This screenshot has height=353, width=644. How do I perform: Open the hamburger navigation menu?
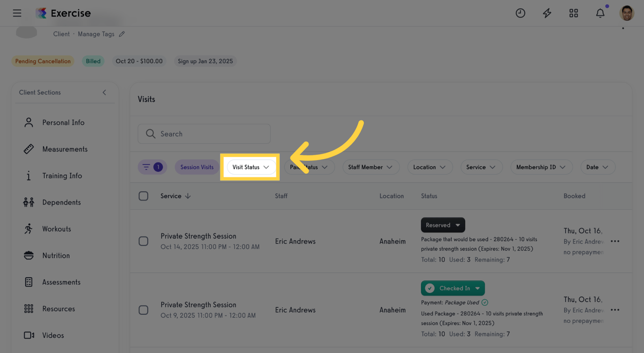[17, 13]
